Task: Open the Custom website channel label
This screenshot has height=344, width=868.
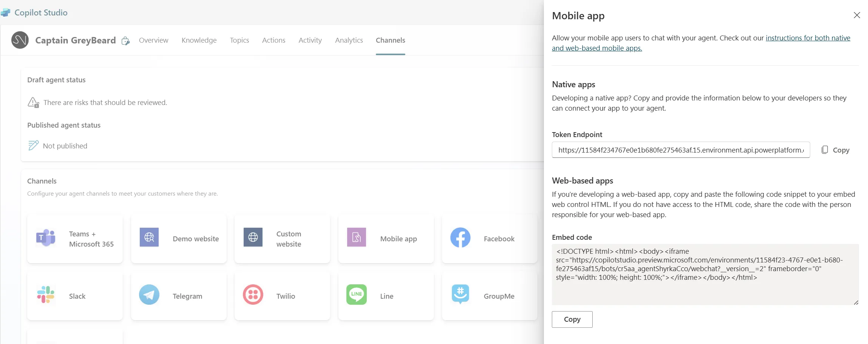Action: pyautogui.click(x=289, y=239)
